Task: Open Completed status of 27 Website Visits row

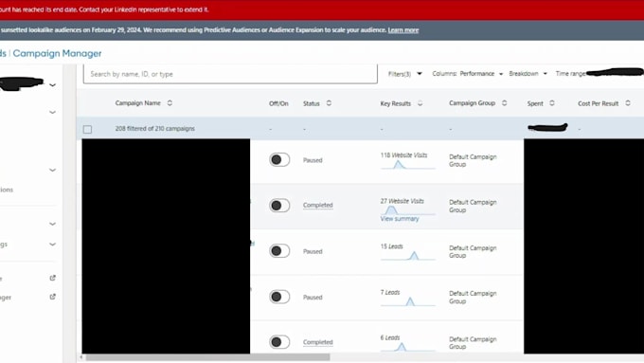Action: point(318,205)
